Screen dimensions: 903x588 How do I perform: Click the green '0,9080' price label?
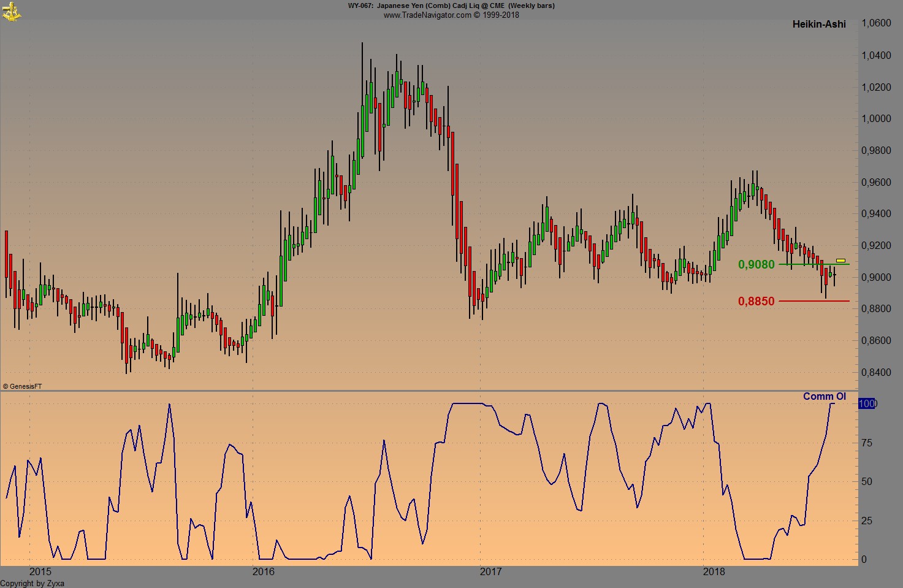(756, 264)
